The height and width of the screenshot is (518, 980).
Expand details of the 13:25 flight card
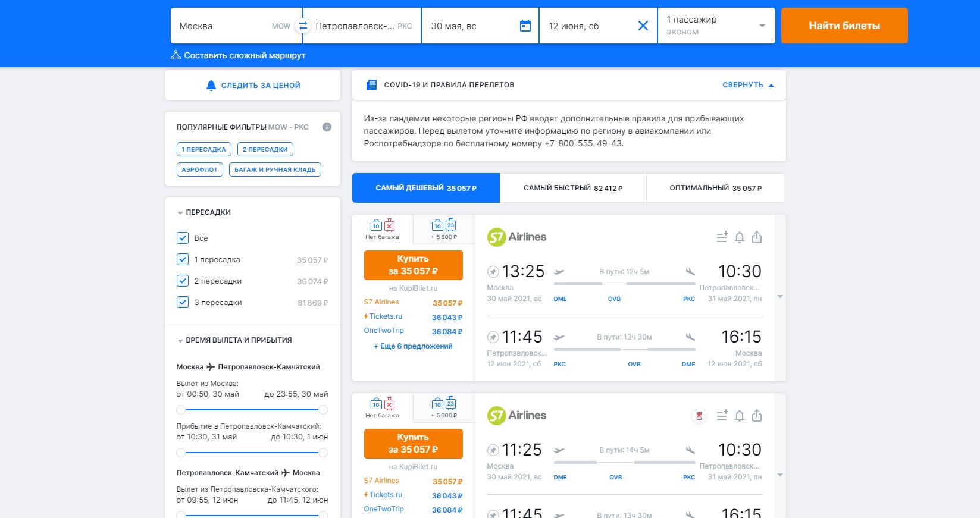click(x=780, y=297)
